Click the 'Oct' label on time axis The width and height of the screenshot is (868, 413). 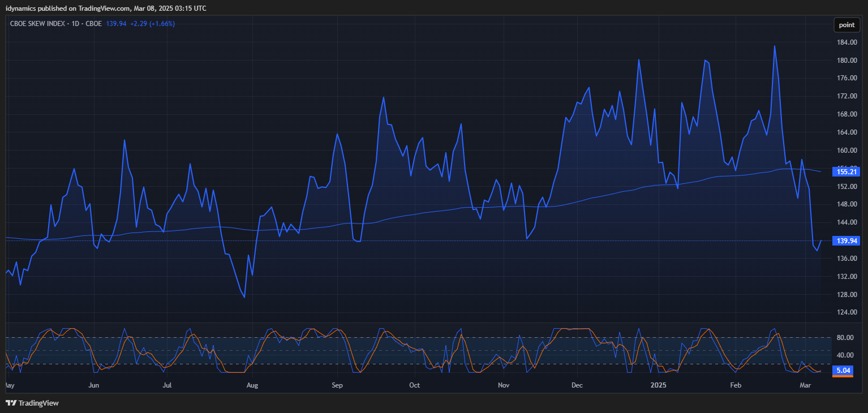(x=415, y=386)
